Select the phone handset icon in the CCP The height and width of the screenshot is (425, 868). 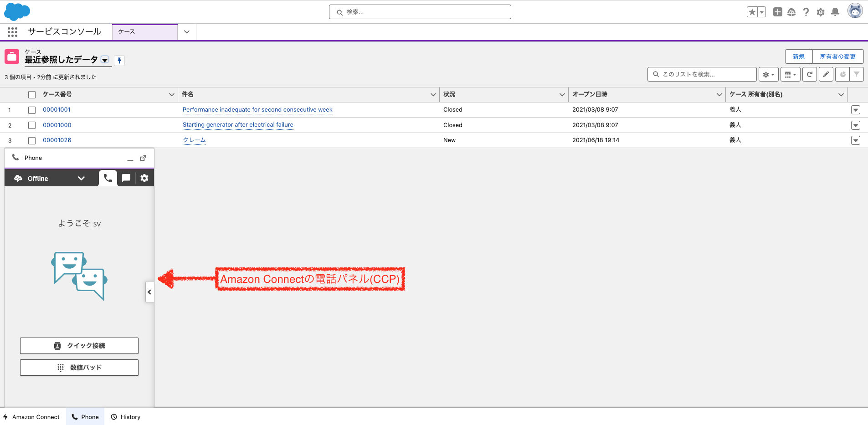pyautogui.click(x=108, y=178)
